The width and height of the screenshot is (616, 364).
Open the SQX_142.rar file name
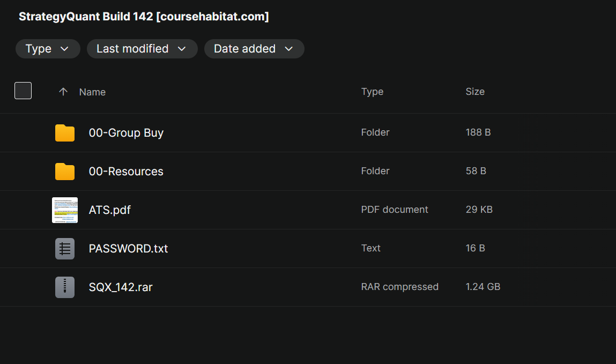click(121, 287)
